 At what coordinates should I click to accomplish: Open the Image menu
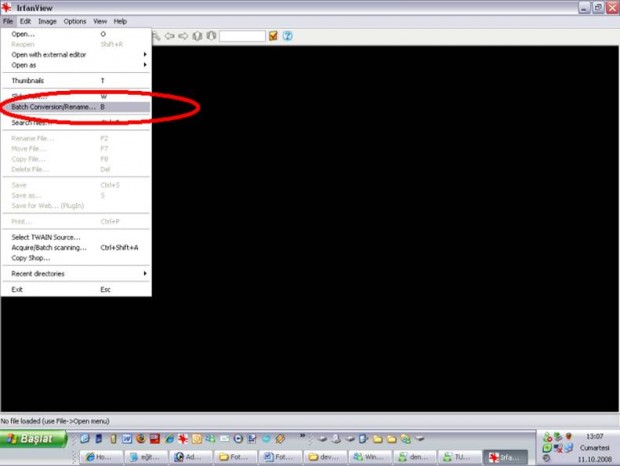click(x=47, y=21)
